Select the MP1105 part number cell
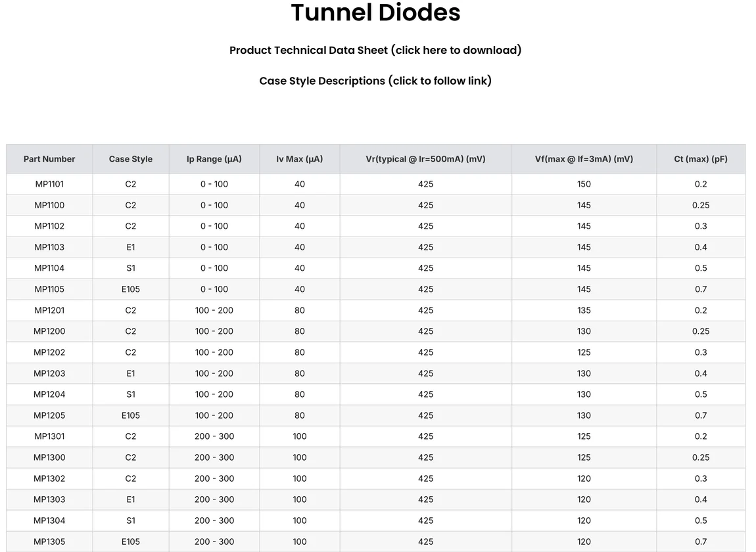 pos(49,289)
